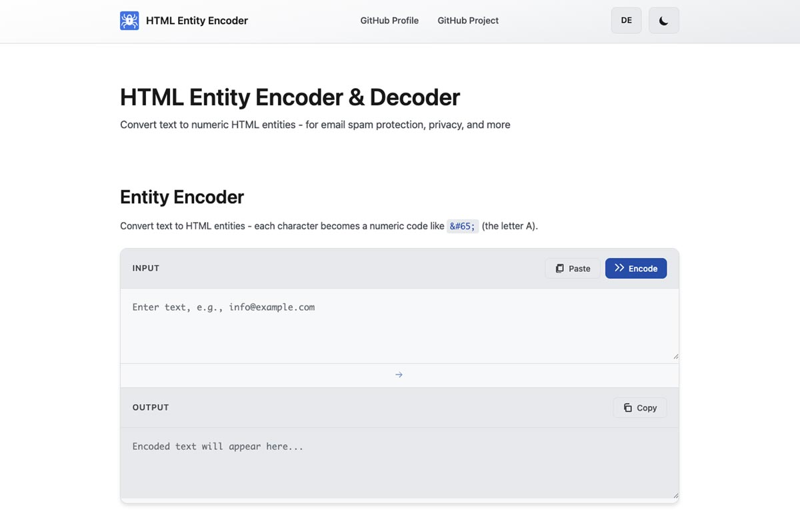The height and width of the screenshot is (532, 800).
Task: Click the Paste button in the INPUT bar
Action: [x=572, y=268]
